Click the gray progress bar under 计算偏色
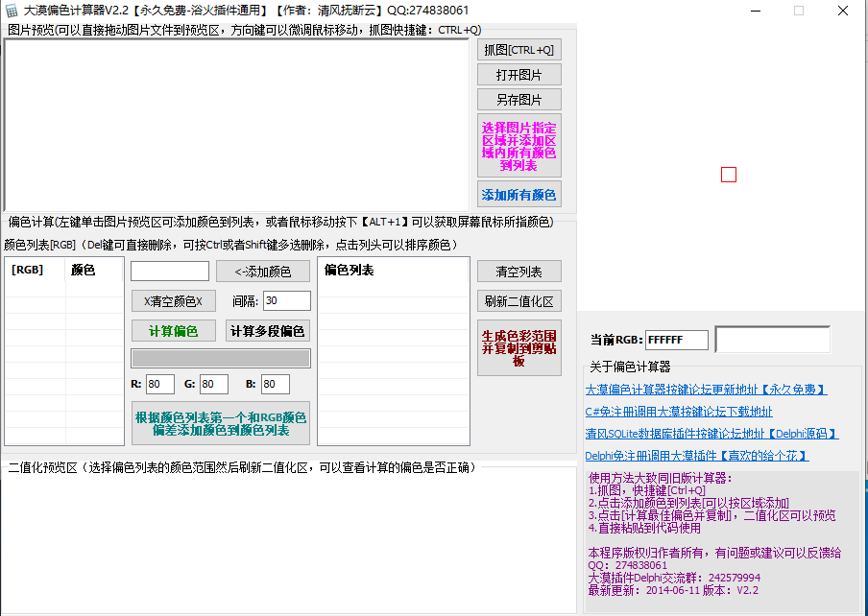The image size is (868, 616). click(220, 358)
